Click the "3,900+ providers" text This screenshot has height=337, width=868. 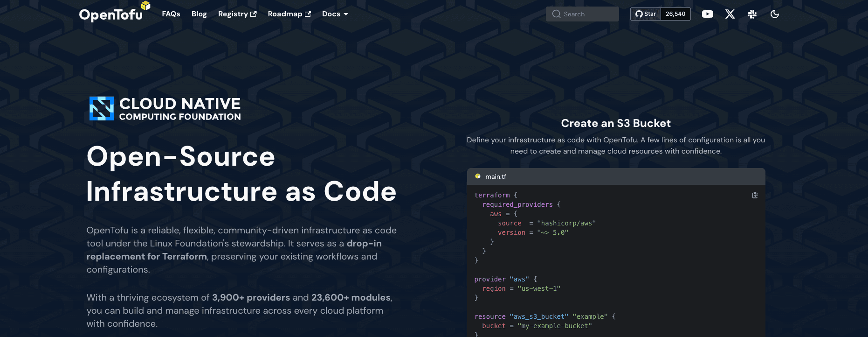[x=251, y=297]
